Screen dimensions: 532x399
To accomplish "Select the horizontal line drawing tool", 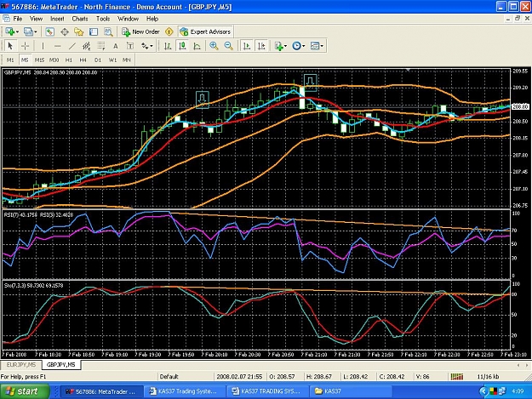I will pos(57,46).
